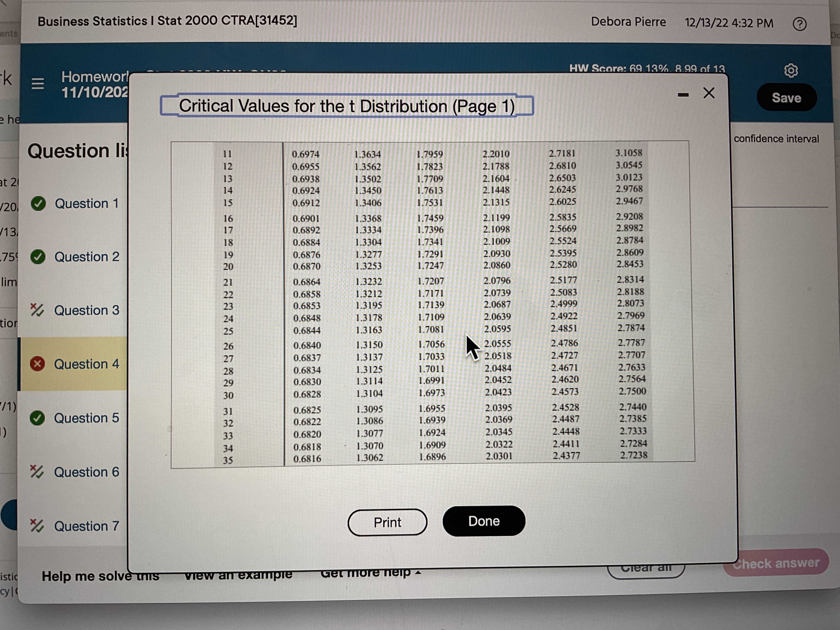840x630 pixels.
Task: Click the partial credit icon by Question 3
Action: (37, 310)
